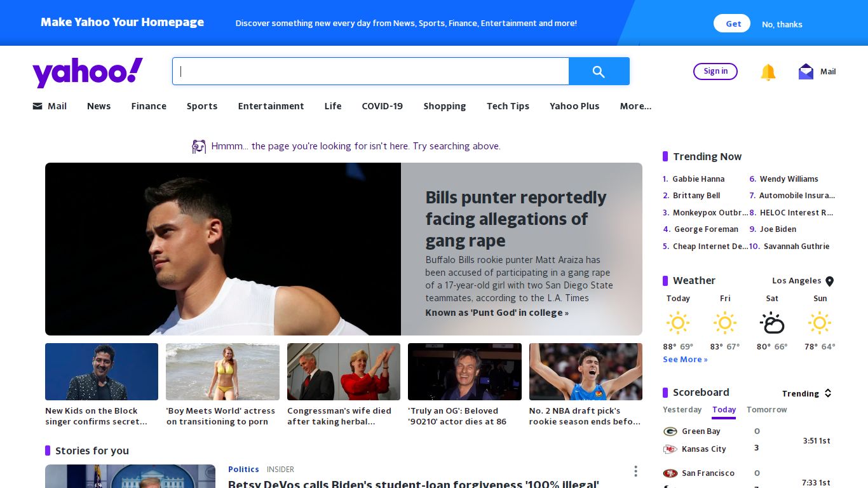Open 'Boy Meets World' actress thumbnail

222,372
